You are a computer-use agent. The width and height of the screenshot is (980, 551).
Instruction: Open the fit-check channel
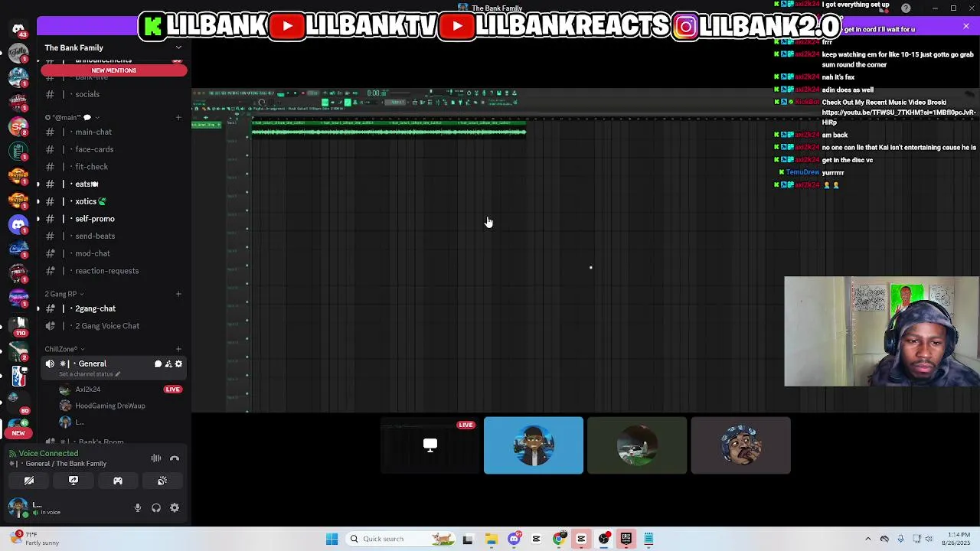[x=113, y=167]
